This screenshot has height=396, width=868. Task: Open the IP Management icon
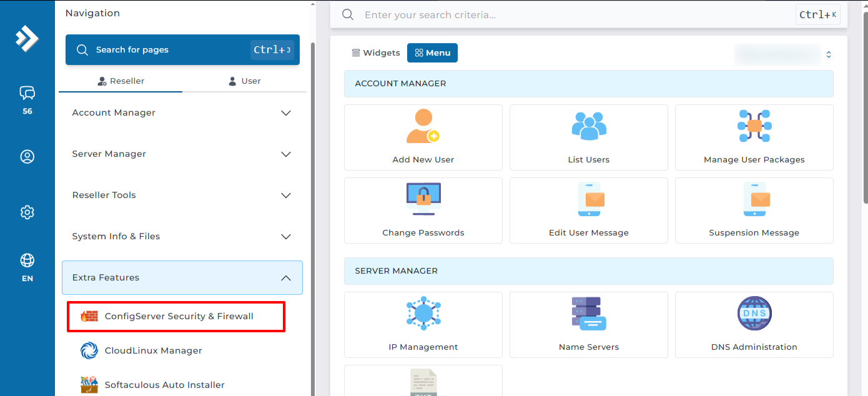pos(423,314)
